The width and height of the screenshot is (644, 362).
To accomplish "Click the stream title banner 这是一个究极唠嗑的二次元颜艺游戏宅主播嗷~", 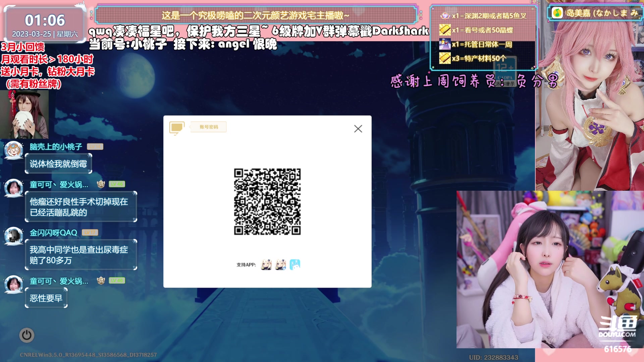I will pos(256,15).
